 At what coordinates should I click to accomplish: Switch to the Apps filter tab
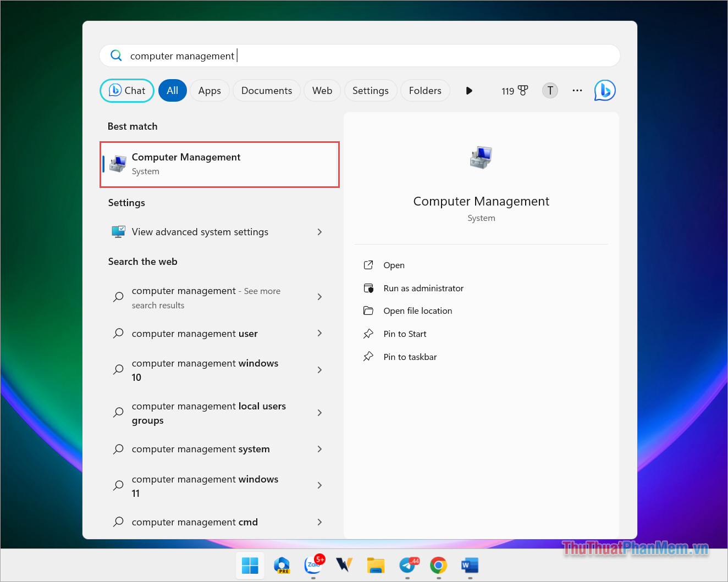click(x=209, y=90)
